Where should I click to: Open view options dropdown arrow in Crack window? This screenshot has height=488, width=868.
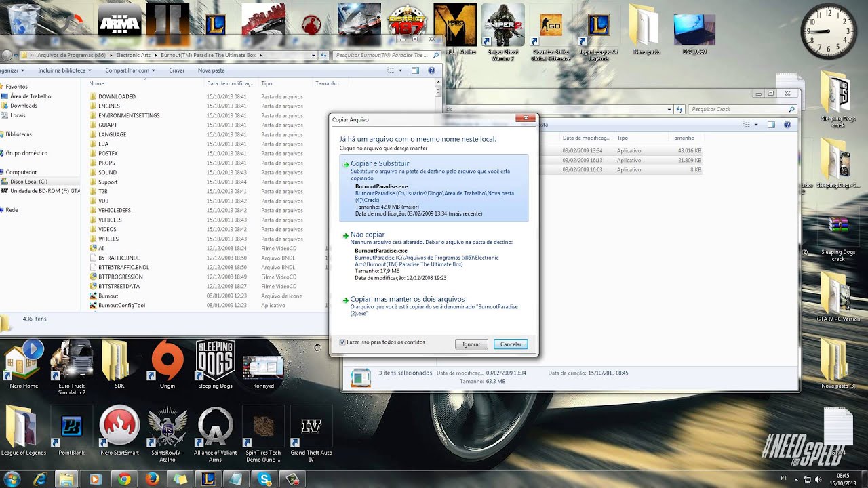point(756,125)
